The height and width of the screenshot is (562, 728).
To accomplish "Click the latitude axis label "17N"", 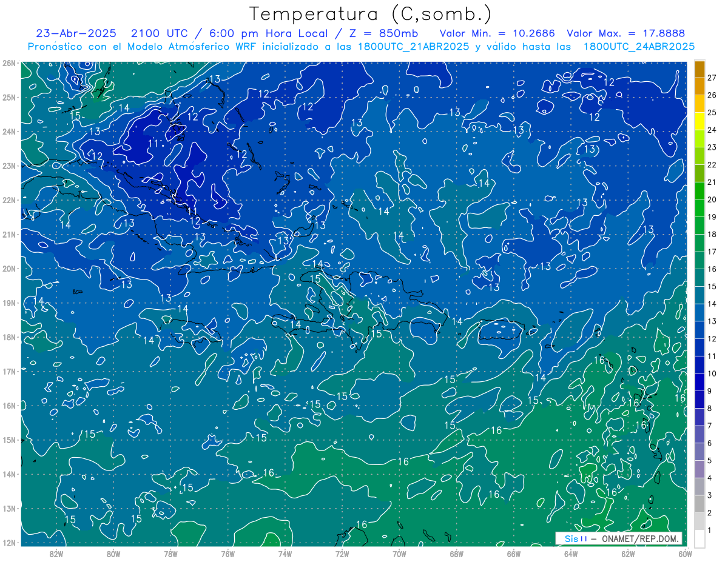I will point(9,371).
